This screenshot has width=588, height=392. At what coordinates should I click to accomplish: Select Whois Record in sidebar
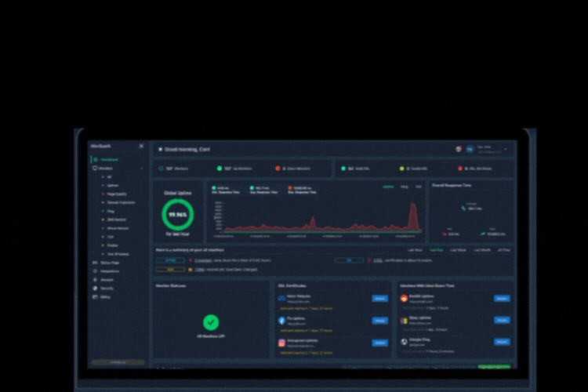click(118, 228)
